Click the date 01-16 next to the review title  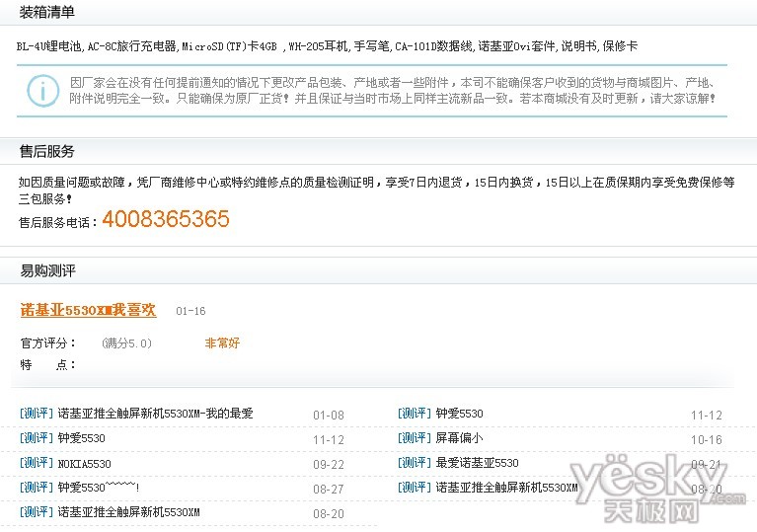(x=190, y=311)
